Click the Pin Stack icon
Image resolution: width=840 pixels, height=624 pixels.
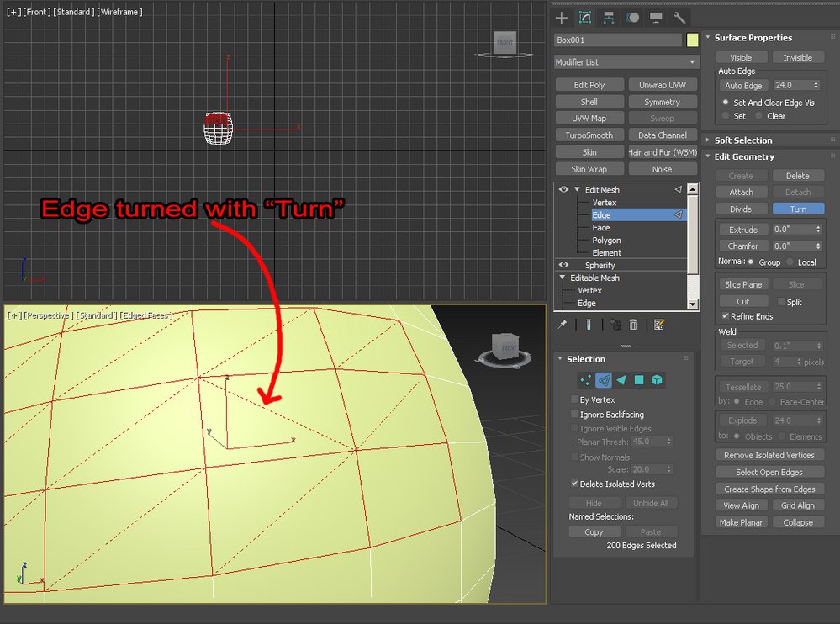click(x=563, y=325)
